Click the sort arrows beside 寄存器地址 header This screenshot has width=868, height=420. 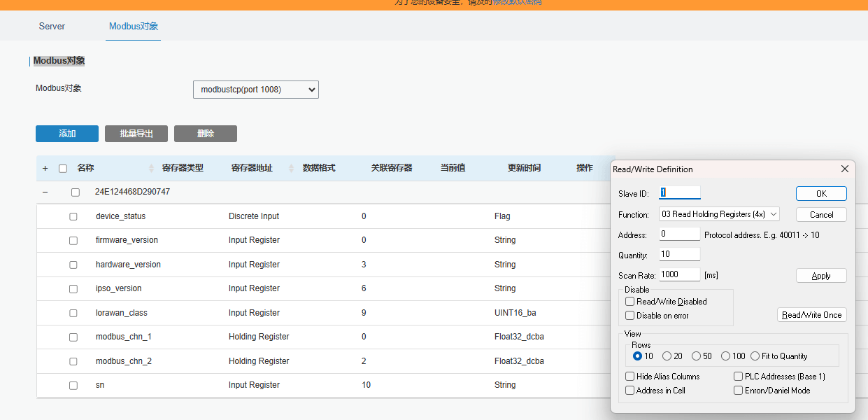290,169
